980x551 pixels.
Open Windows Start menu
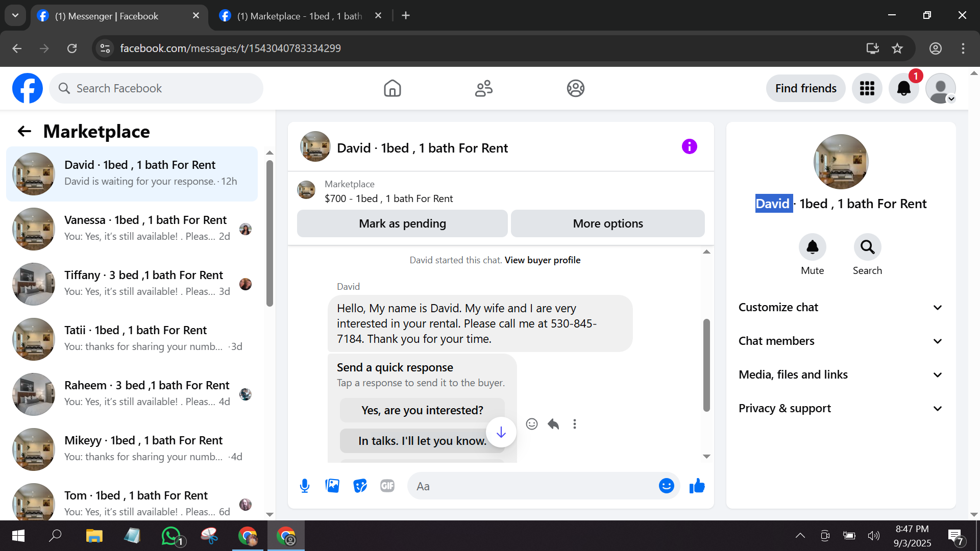coord(18,536)
